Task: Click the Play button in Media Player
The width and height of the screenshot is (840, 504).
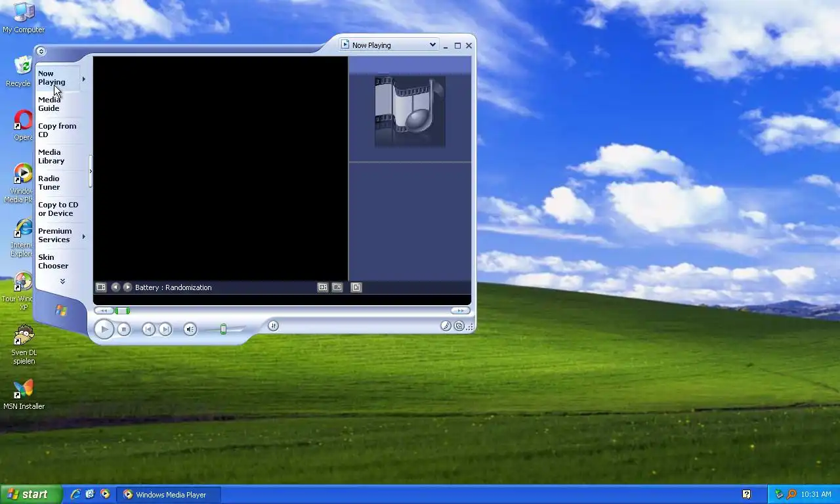Action: [104, 329]
